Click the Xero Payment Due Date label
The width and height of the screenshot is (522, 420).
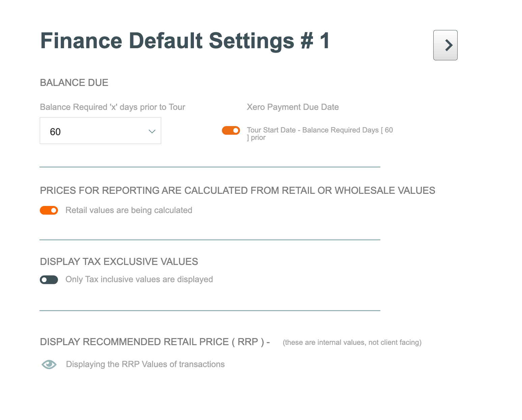pyautogui.click(x=293, y=107)
